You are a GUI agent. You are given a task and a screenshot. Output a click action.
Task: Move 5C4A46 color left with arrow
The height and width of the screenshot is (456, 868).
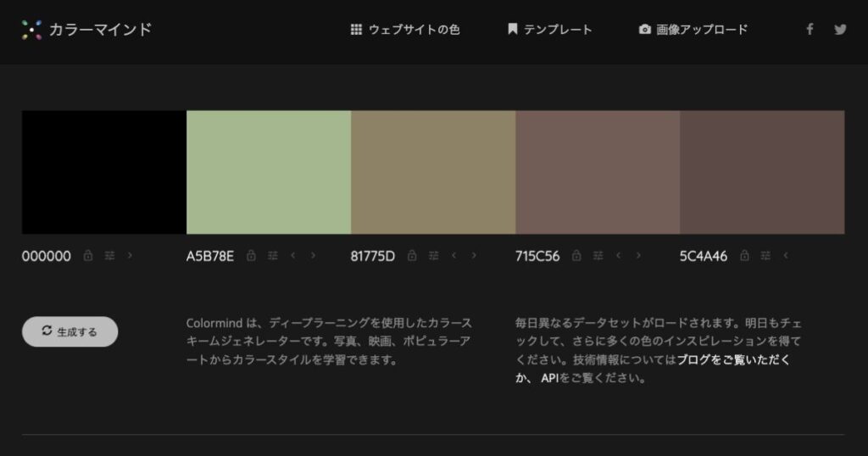(786, 255)
